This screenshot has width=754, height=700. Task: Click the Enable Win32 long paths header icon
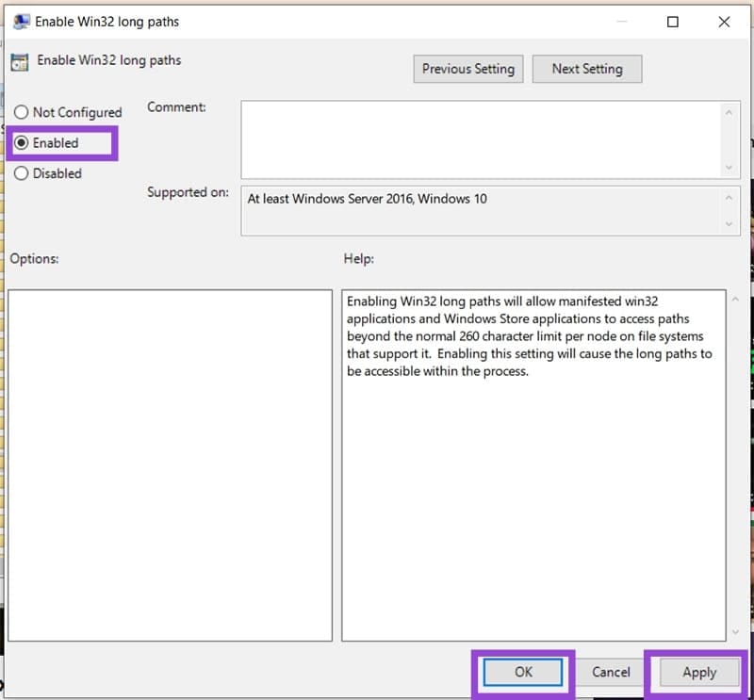click(x=21, y=60)
